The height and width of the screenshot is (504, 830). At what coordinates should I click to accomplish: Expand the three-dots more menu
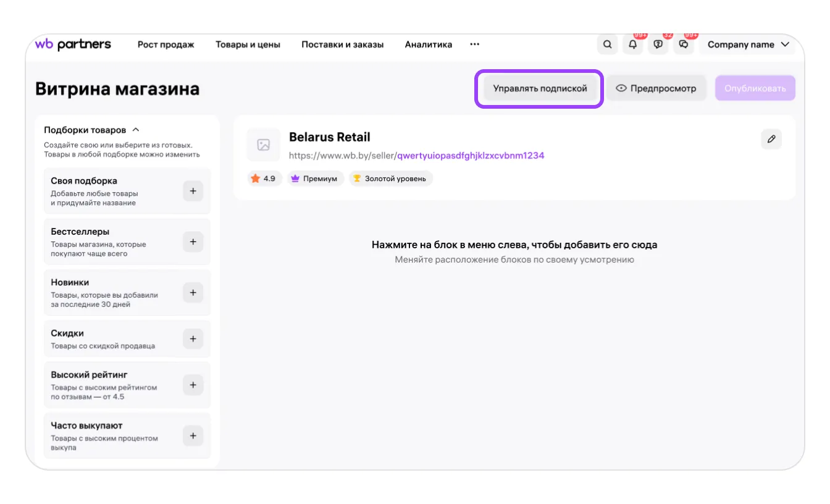point(474,44)
